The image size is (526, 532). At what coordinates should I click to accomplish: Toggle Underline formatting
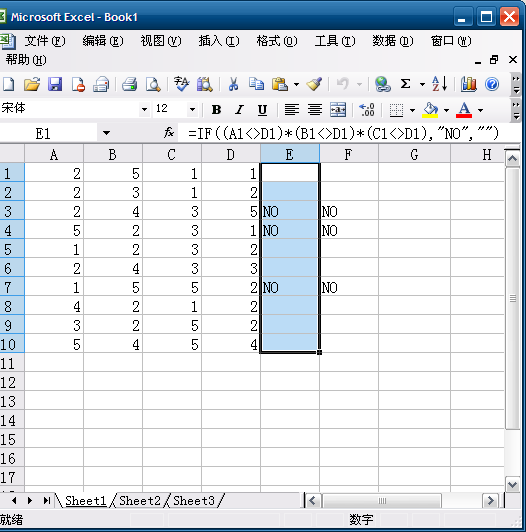tap(262, 110)
